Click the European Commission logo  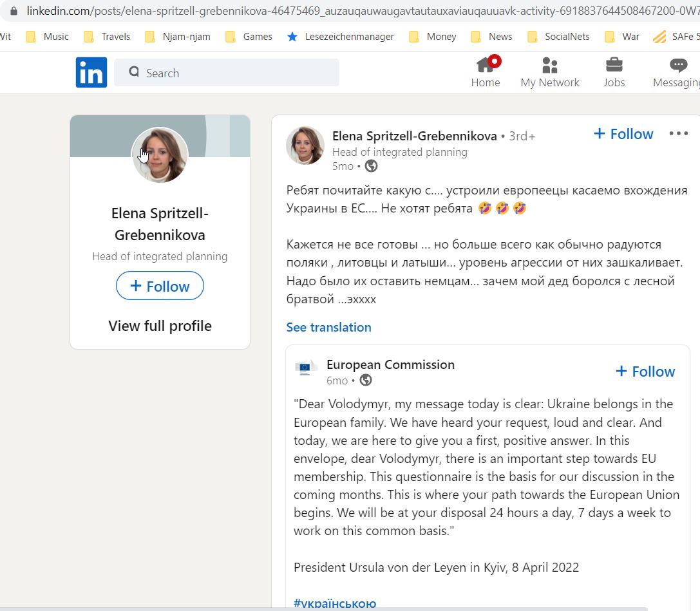pos(305,368)
